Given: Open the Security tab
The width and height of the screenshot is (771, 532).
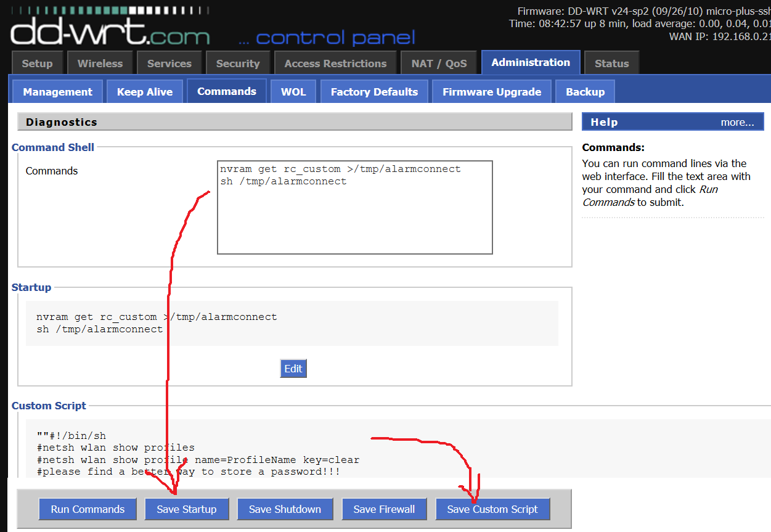Looking at the screenshot, I should coord(238,62).
